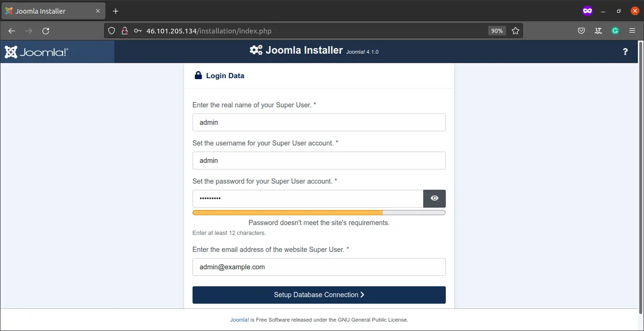Focus the Super User email field
Screen dimensions: 644x331
tap(319, 267)
